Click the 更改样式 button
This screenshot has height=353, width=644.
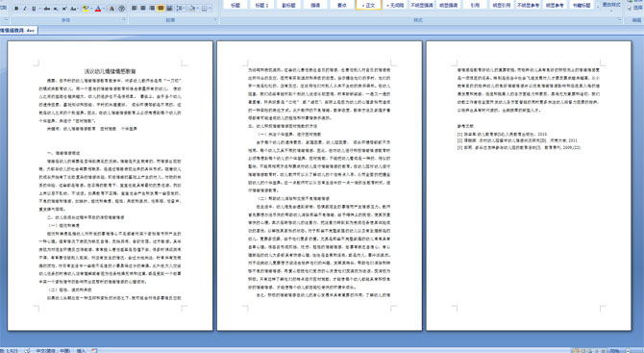[610, 5]
